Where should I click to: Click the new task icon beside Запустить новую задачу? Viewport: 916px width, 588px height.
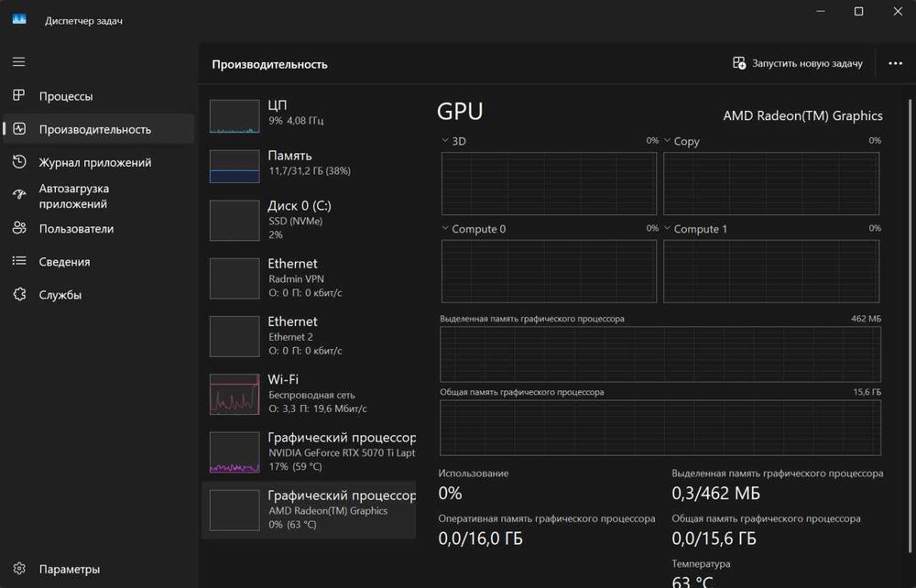click(x=739, y=63)
